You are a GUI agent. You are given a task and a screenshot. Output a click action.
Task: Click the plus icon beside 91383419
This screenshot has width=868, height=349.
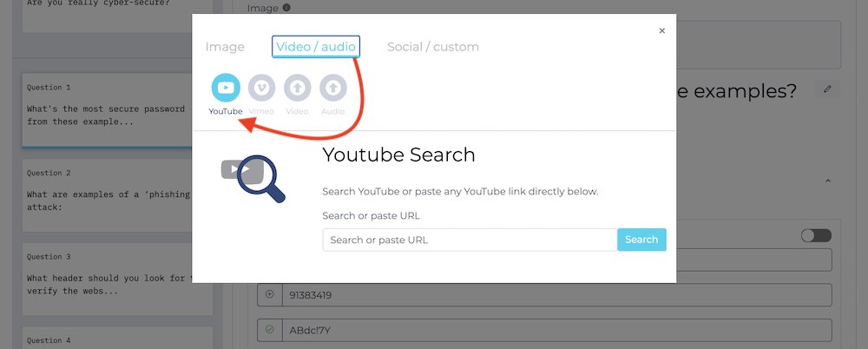270,294
